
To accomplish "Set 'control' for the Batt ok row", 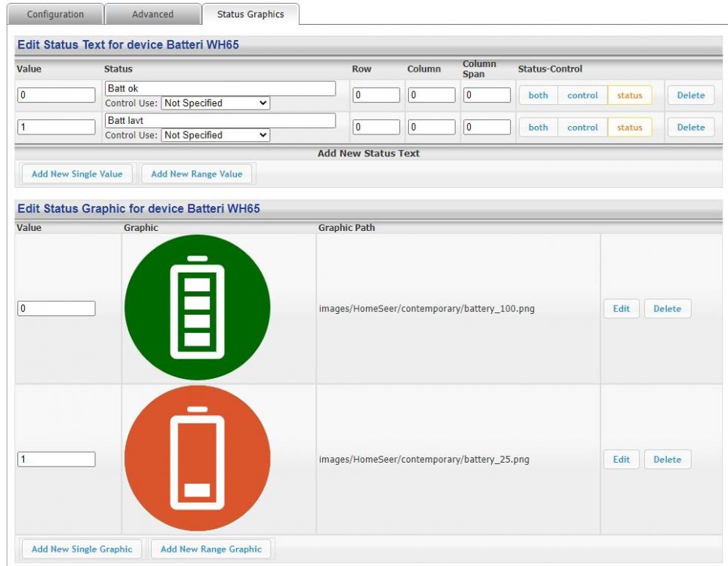I will click(x=582, y=96).
